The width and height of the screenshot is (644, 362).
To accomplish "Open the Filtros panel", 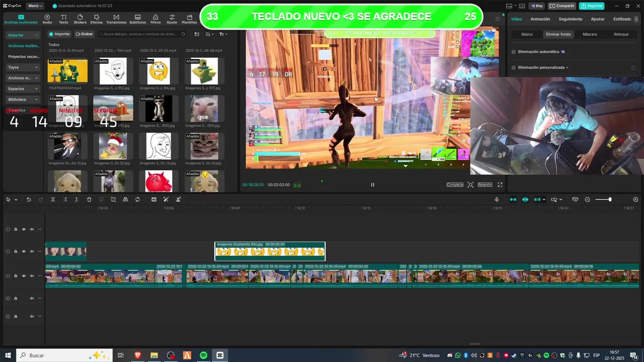I will (155, 19).
